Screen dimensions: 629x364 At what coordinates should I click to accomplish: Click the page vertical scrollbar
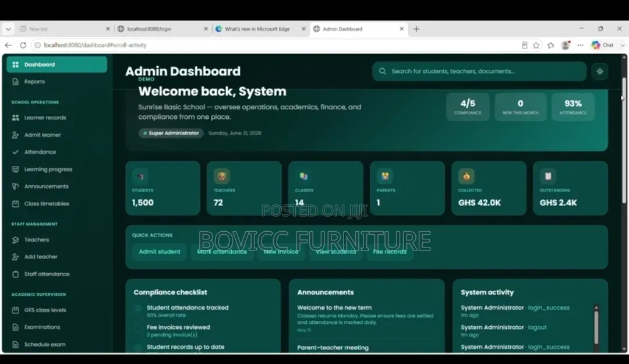(624, 140)
